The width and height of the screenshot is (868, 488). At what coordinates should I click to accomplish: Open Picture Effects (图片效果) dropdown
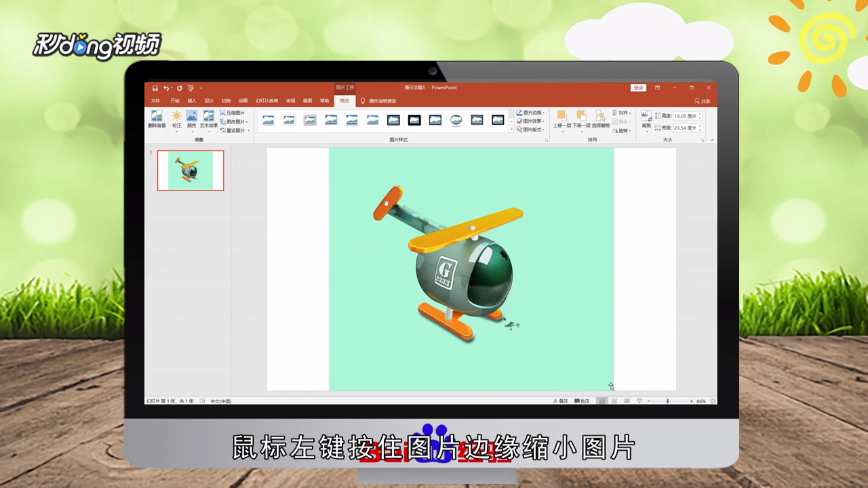pyautogui.click(x=530, y=121)
